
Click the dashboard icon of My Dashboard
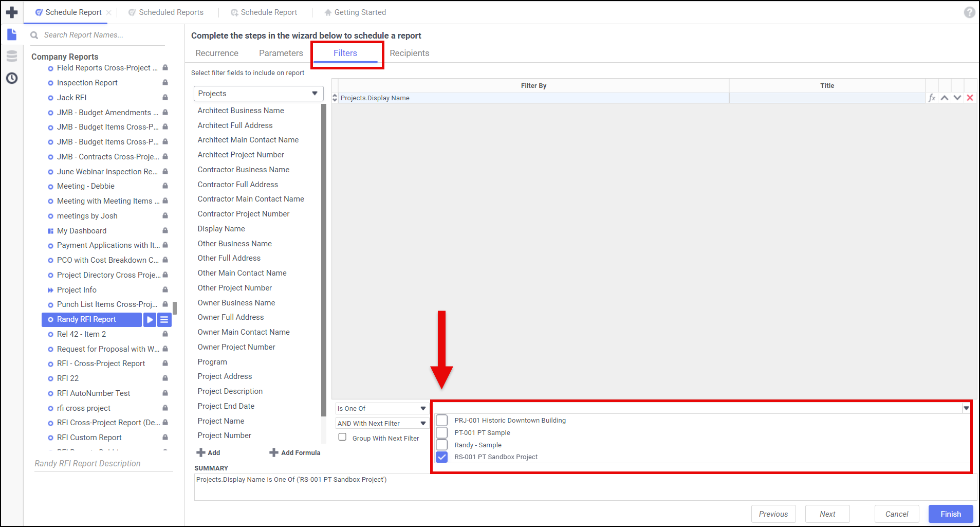[50, 231]
